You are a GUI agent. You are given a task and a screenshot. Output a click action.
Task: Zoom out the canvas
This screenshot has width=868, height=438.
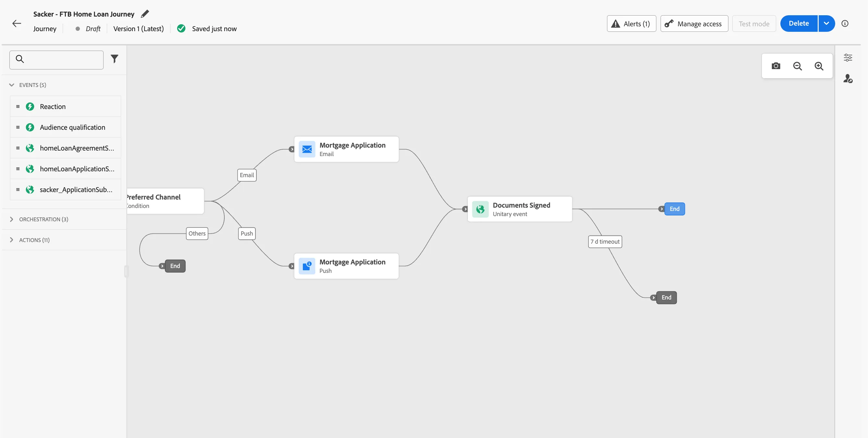[x=797, y=66]
